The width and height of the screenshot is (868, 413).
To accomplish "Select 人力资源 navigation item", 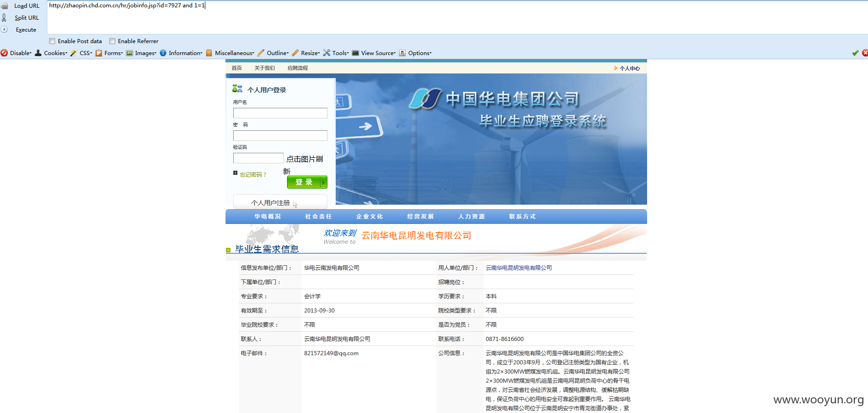I will pos(472,217).
